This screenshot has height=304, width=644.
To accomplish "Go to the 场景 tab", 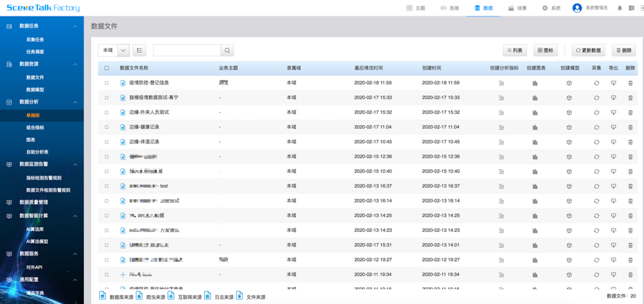I will tap(518, 8).
